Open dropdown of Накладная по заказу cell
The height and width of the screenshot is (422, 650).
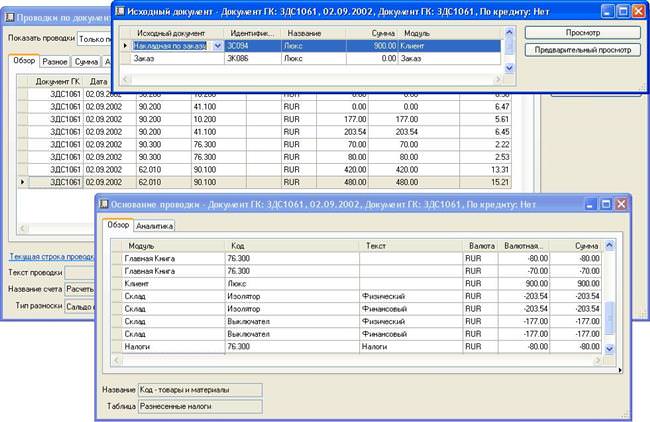pos(218,46)
